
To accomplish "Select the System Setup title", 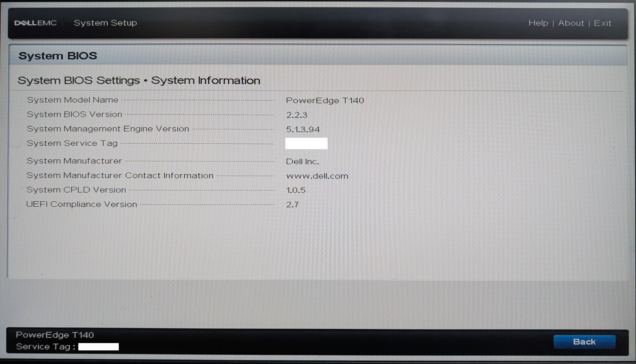I will (105, 23).
